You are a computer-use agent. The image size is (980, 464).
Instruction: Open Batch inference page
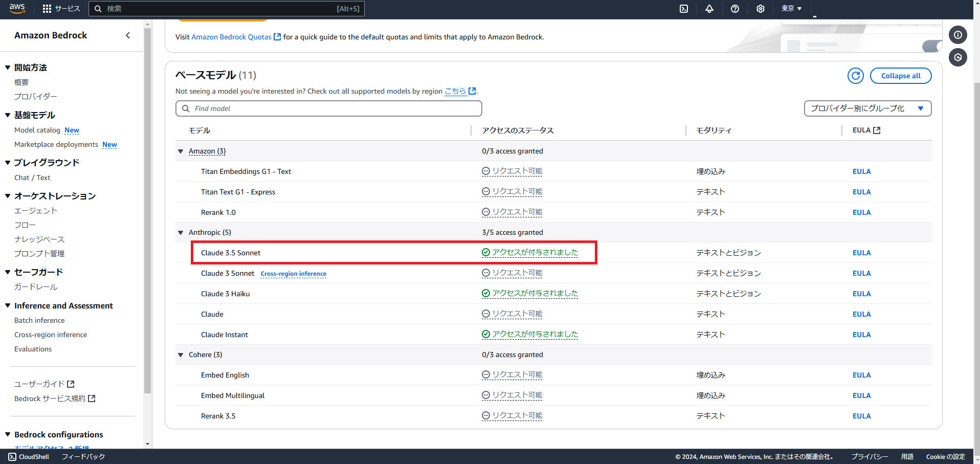[39, 320]
